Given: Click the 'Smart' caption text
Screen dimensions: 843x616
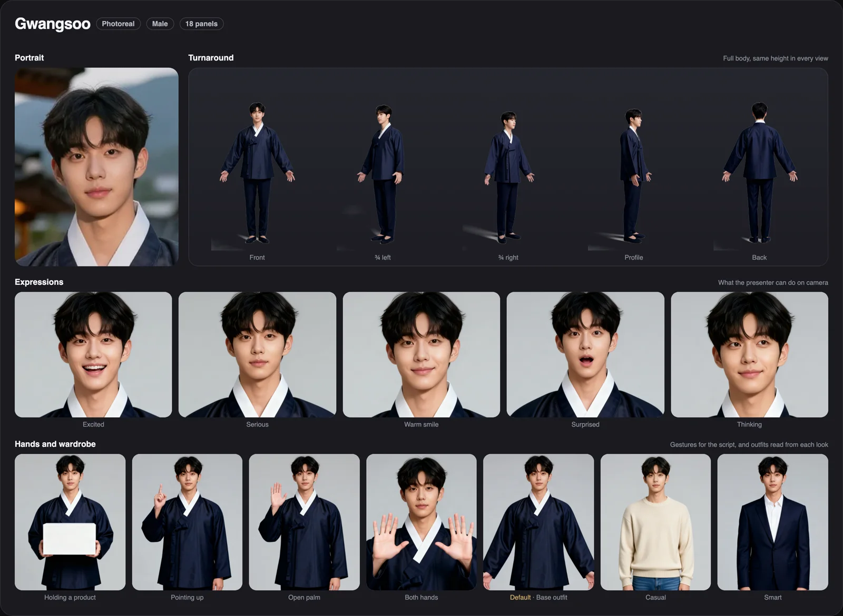Looking at the screenshot, I should (x=773, y=598).
